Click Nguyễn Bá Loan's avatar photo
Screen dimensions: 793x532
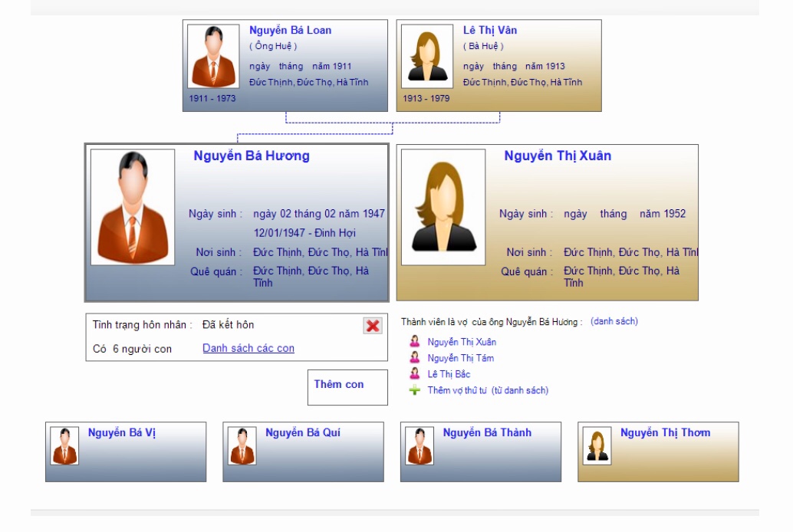pyautogui.click(x=213, y=56)
